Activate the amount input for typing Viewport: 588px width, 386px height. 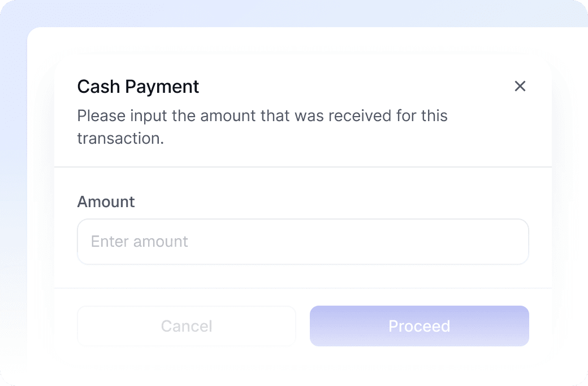click(x=303, y=242)
